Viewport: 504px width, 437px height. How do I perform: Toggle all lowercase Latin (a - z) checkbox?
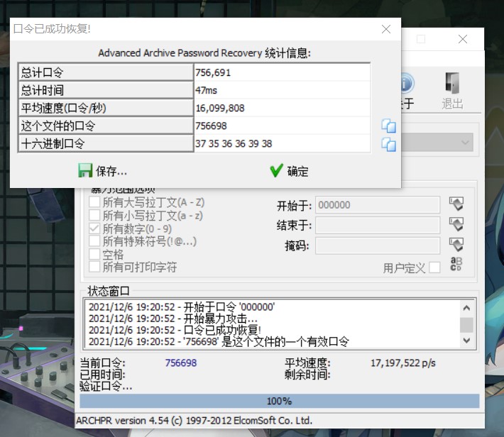(94, 215)
